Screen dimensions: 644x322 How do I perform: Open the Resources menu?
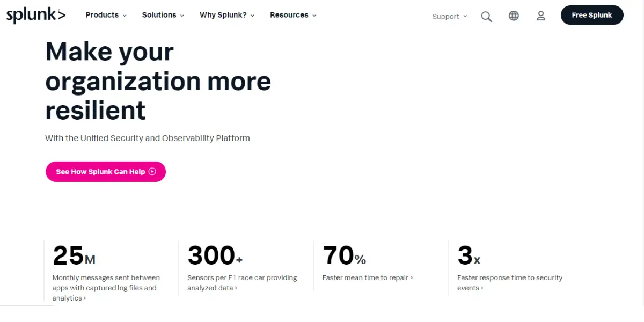tap(293, 15)
